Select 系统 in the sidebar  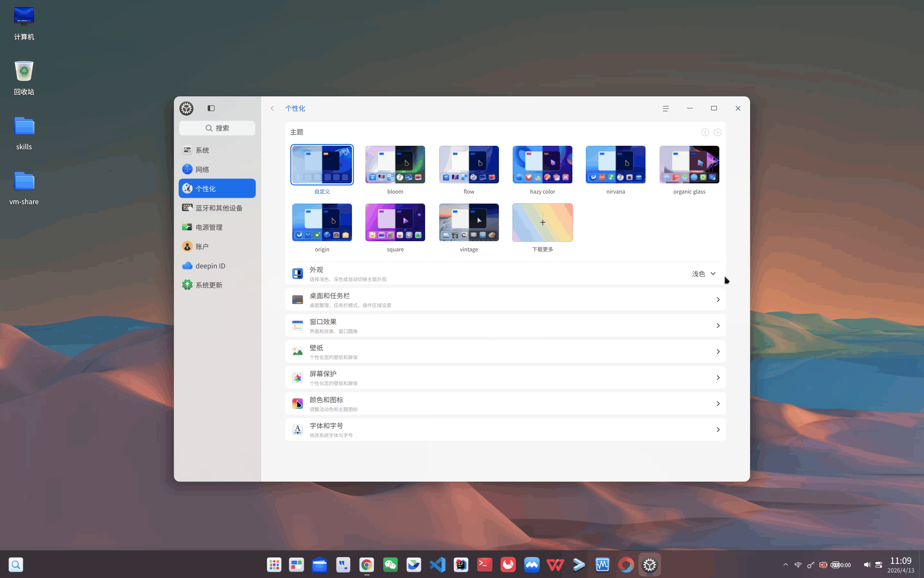tap(217, 150)
